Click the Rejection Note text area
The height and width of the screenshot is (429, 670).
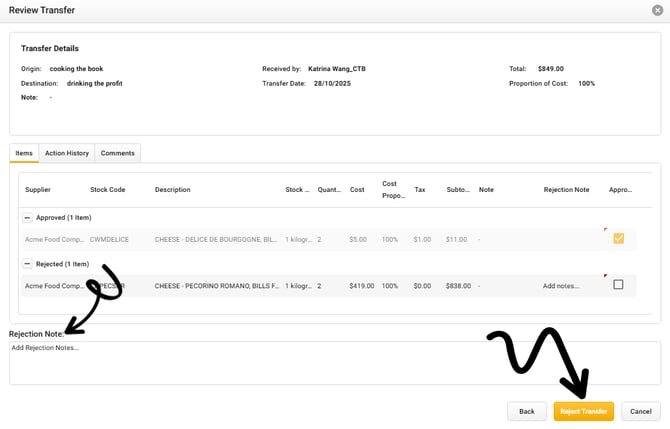click(334, 363)
